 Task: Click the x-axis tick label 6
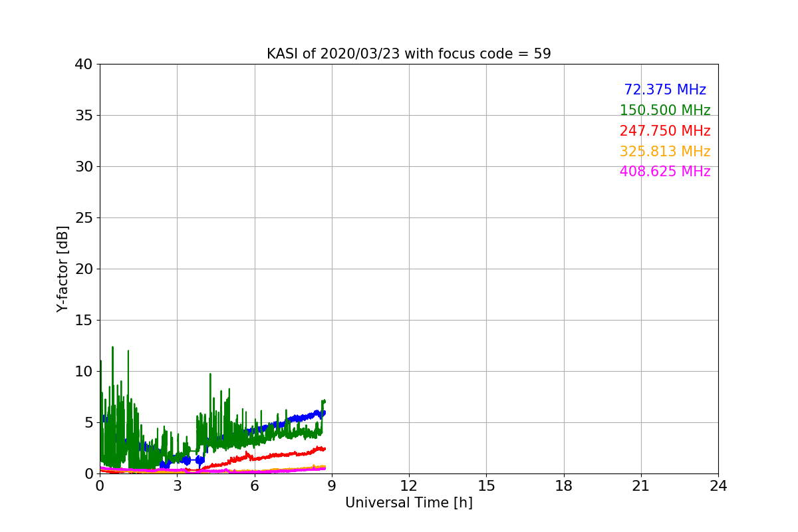(254, 486)
